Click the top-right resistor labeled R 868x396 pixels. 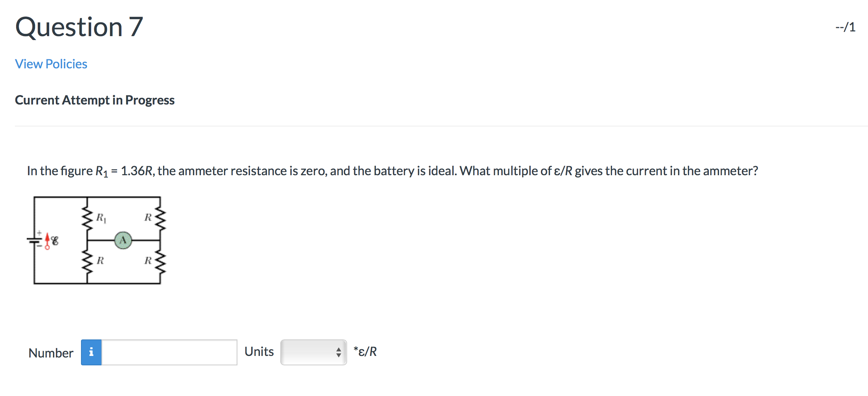point(160,217)
